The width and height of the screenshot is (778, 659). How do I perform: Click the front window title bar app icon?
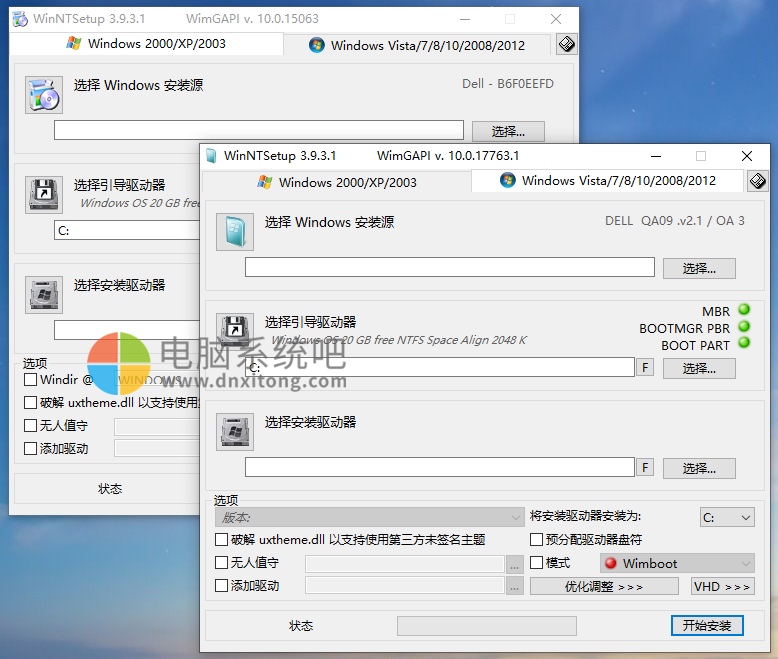tap(211, 156)
